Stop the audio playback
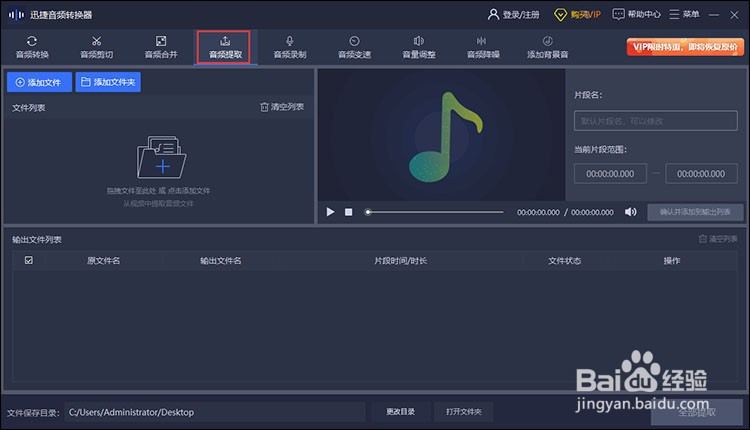 pos(349,212)
